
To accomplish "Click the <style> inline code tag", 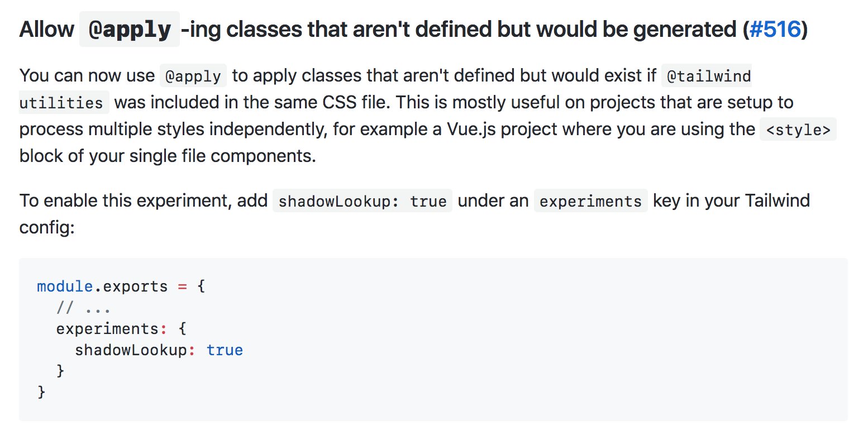I will 798,130.
